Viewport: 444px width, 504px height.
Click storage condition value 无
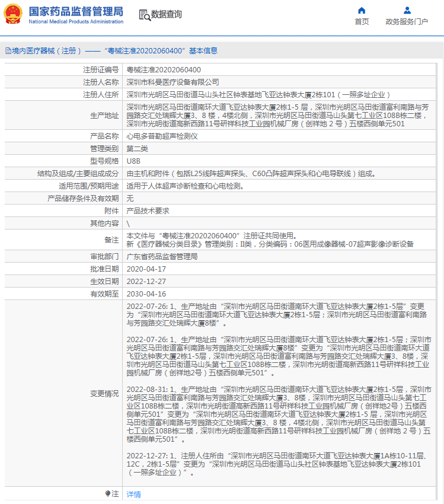pyautogui.click(x=130, y=198)
